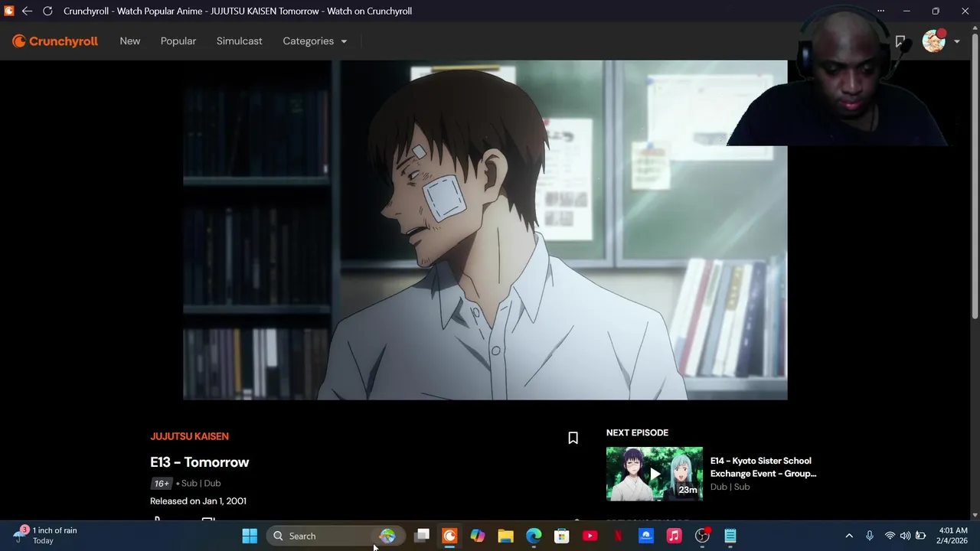This screenshot has height=551, width=980.
Task: Reload the page with refresh icon
Action: (47, 11)
